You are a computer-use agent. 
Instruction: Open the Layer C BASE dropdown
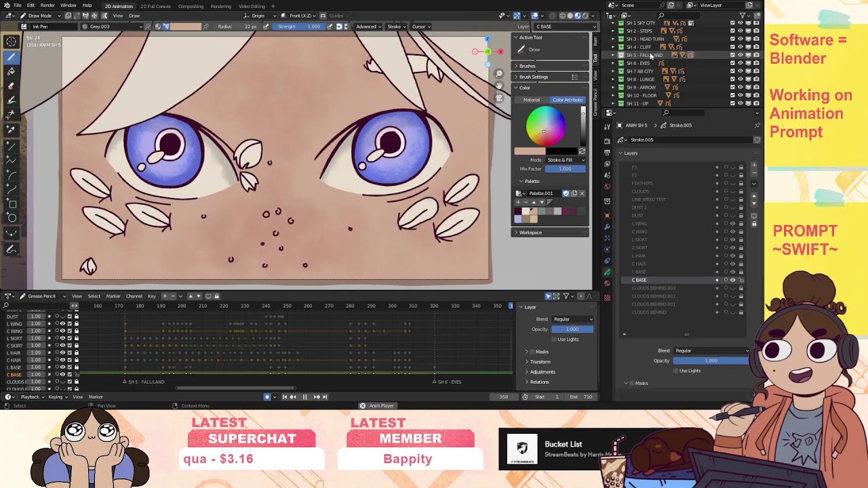pyautogui.click(x=566, y=26)
